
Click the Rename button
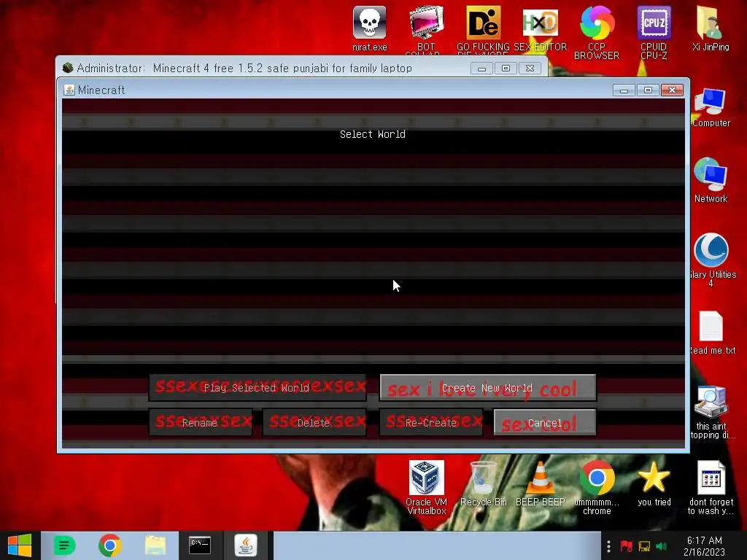[x=200, y=422]
